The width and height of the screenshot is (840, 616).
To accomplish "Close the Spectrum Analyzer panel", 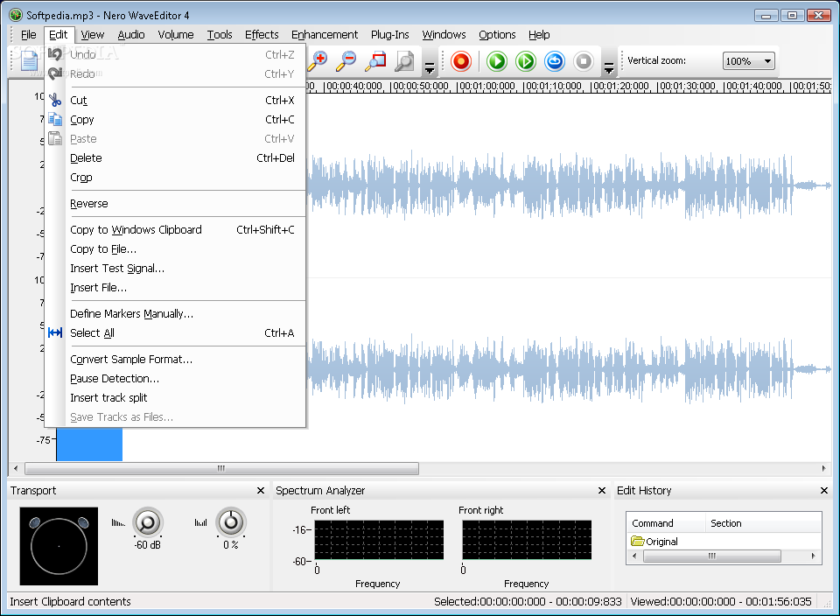I will [x=602, y=491].
